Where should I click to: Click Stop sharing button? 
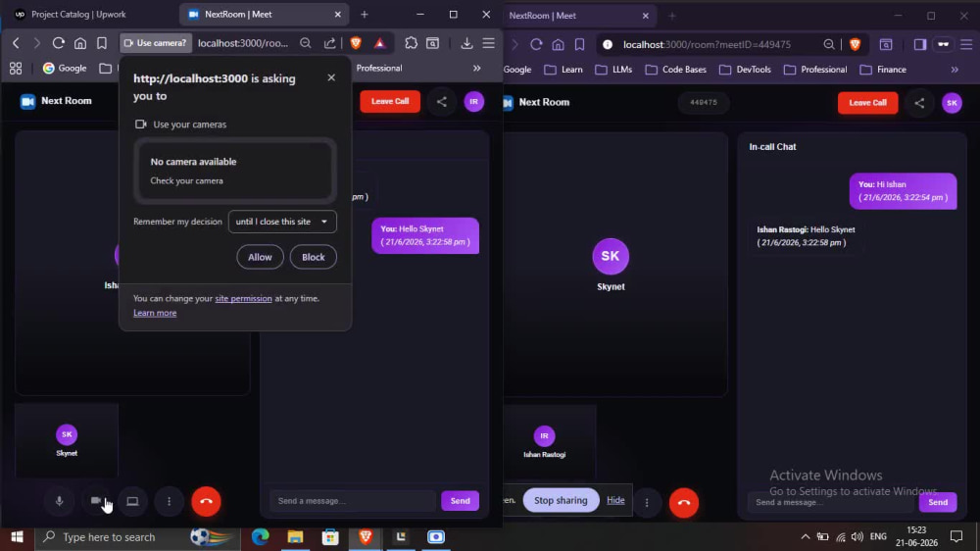[x=561, y=500]
